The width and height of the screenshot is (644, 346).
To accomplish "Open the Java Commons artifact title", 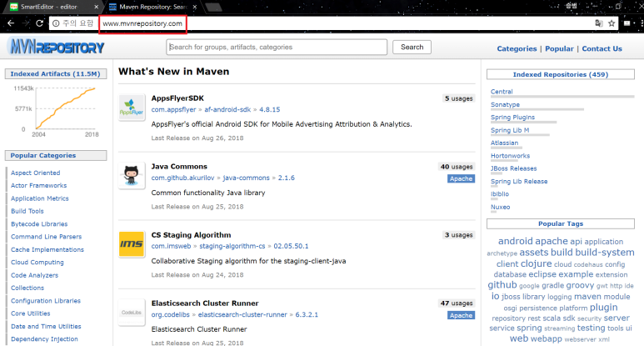I will pos(179,167).
